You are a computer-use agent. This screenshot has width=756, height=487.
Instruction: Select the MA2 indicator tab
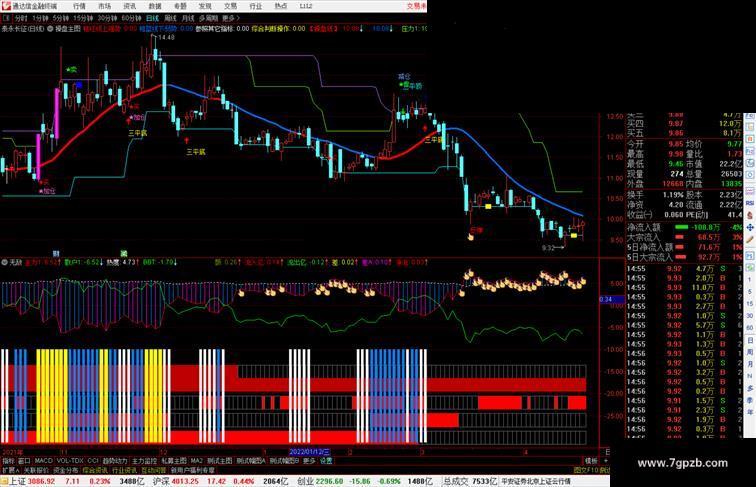point(197,461)
